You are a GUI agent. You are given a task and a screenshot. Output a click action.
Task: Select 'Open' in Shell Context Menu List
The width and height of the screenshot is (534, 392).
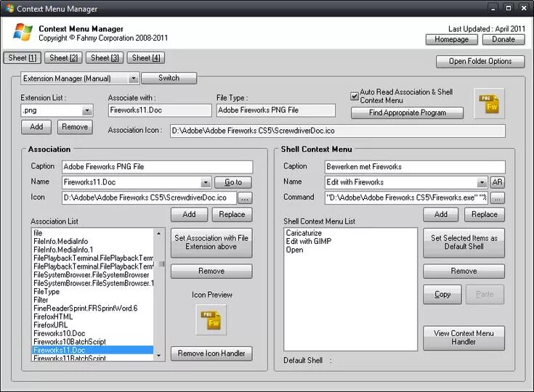point(294,250)
